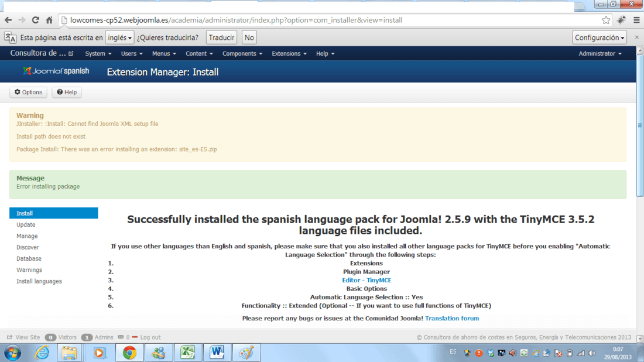Click the battery tray icon

coord(570,353)
